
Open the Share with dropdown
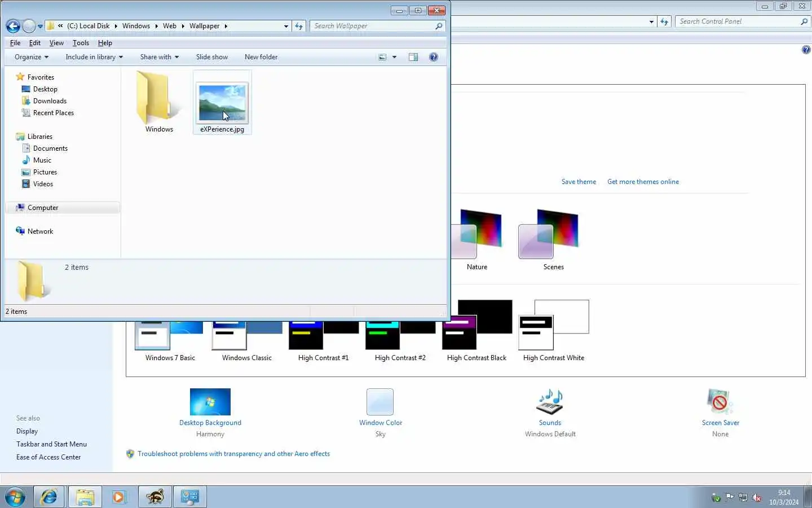coord(160,57)
